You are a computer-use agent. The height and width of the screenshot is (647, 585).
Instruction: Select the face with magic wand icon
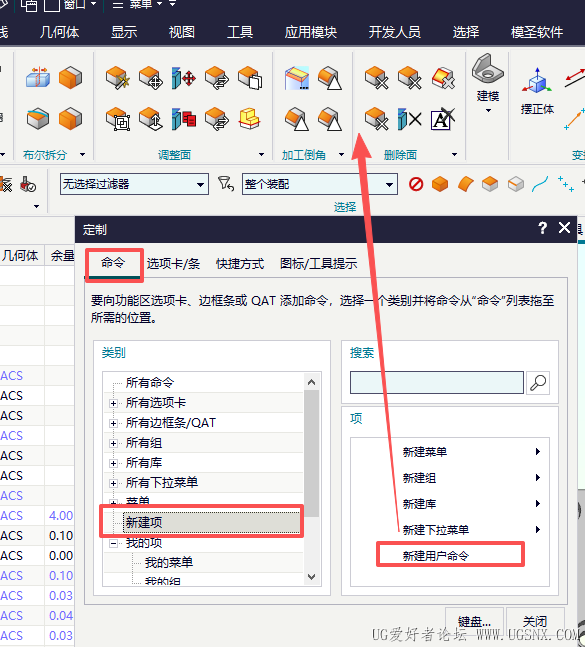coord(118,78)
